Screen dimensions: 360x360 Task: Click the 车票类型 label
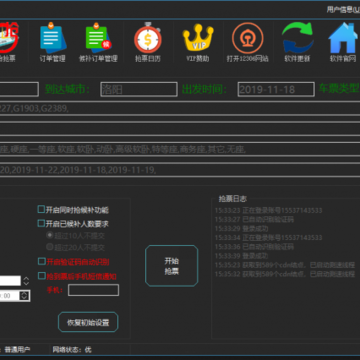pos(339,89)
